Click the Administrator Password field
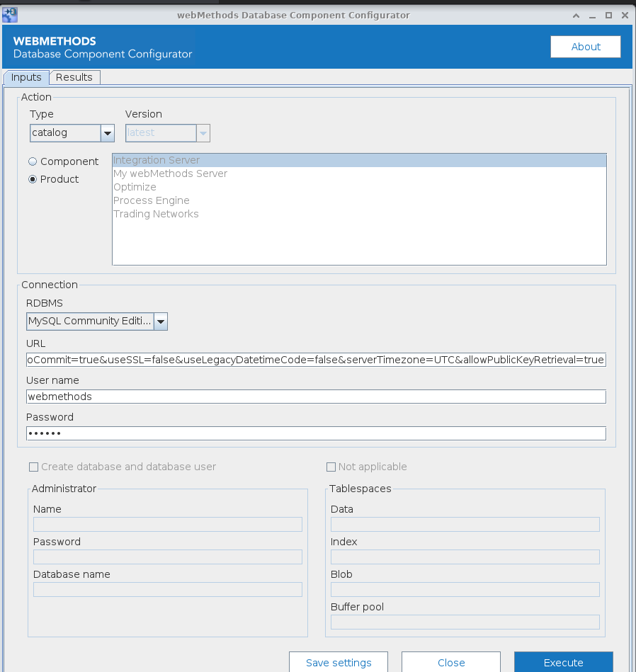The height and width of the screenshot is (672, 636). (168, 557)
